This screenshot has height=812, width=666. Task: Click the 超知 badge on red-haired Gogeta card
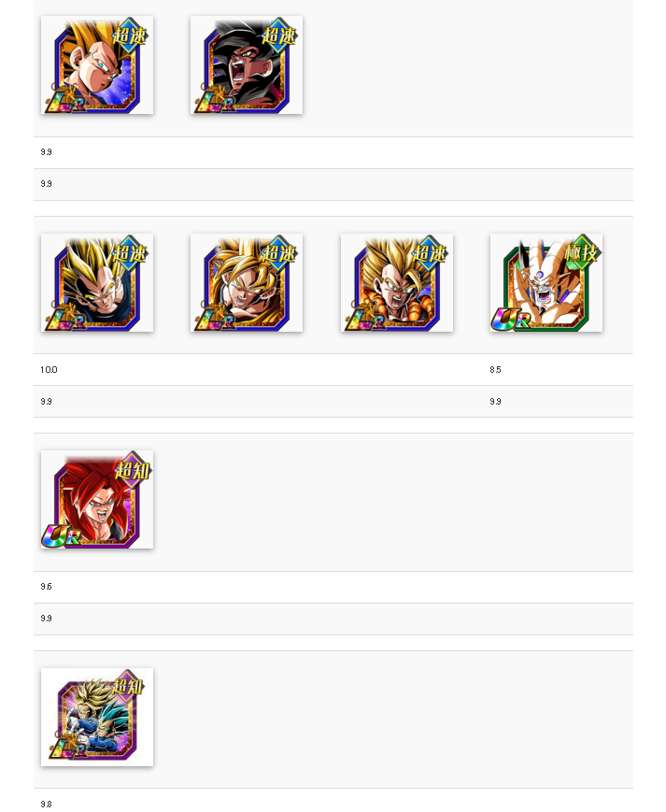coord(133,470)
